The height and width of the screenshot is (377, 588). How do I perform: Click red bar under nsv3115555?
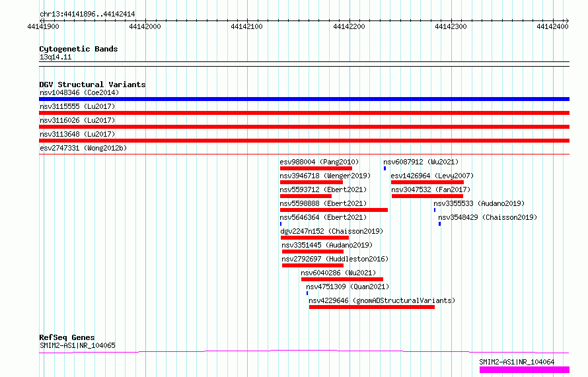304,113
